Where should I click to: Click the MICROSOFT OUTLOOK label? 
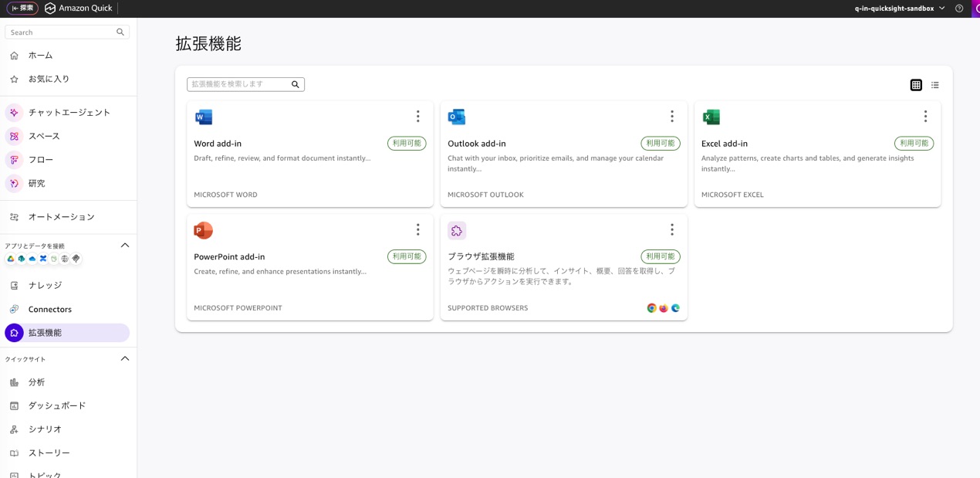coord(485,195)
